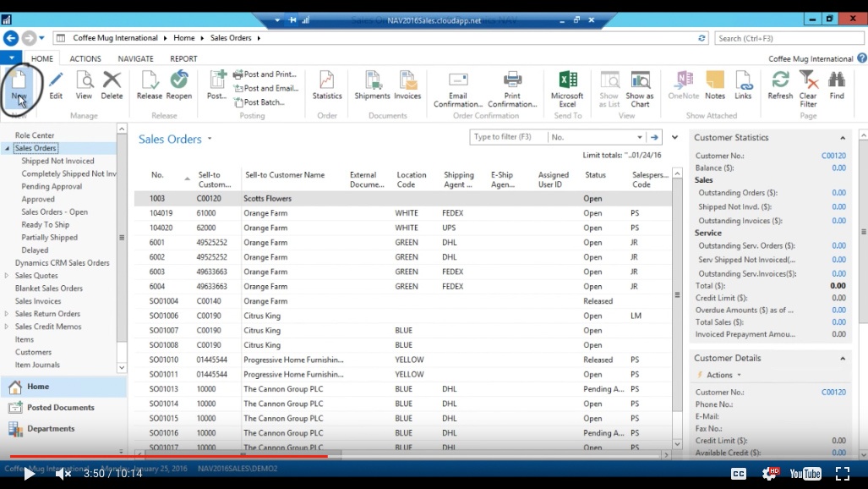Toggle Show as List view

pyautogui.click(x=610, y=87)
